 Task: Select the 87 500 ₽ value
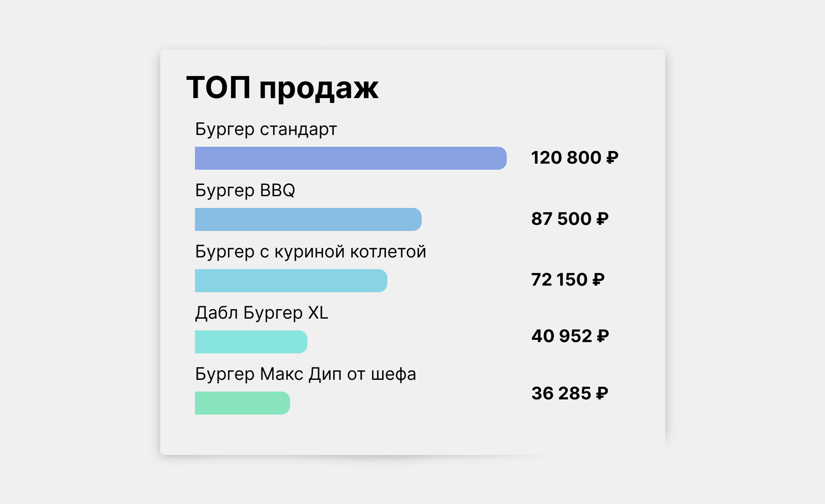coord(570,219)
